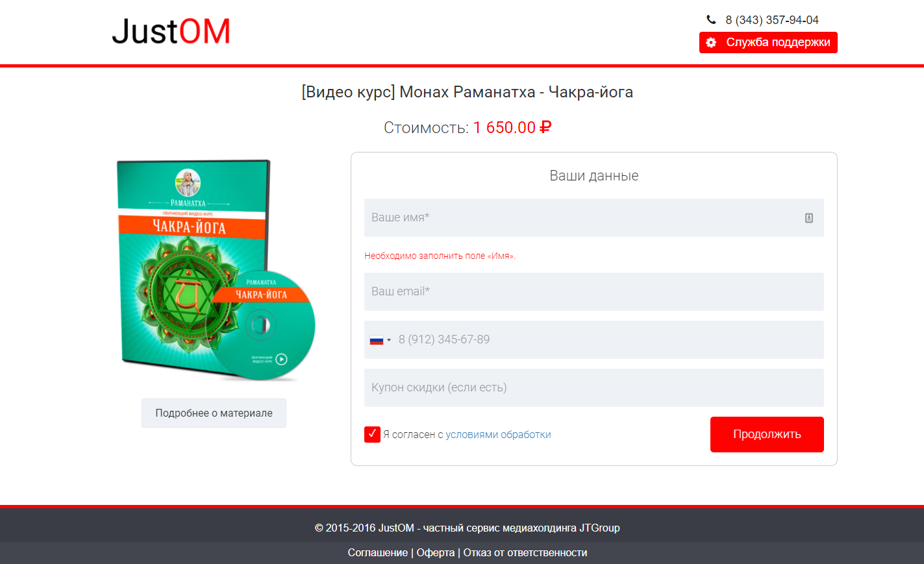Click the gear icon in support button
Image resolution: width=924 pixels, height=564 pixels.
coord(711,42)
